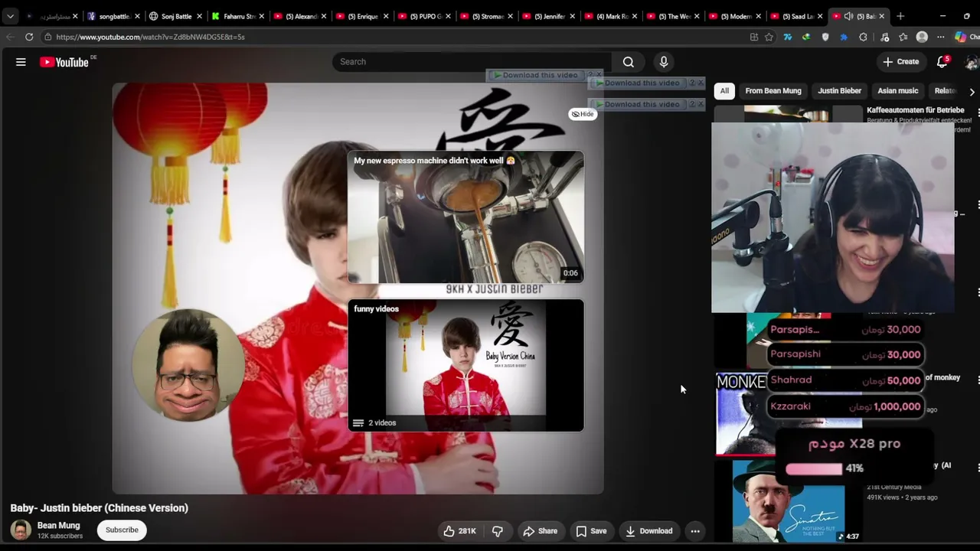Like the video with thumbs up
The image size is (980, 551).
pyautogui.click(x=459, y=531)
